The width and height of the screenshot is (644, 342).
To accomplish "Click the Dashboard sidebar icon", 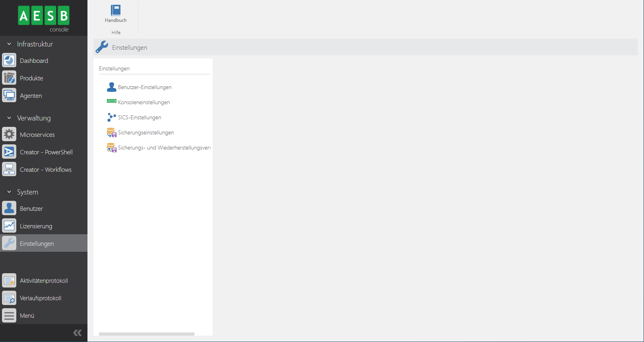I will tap(9, 60).
